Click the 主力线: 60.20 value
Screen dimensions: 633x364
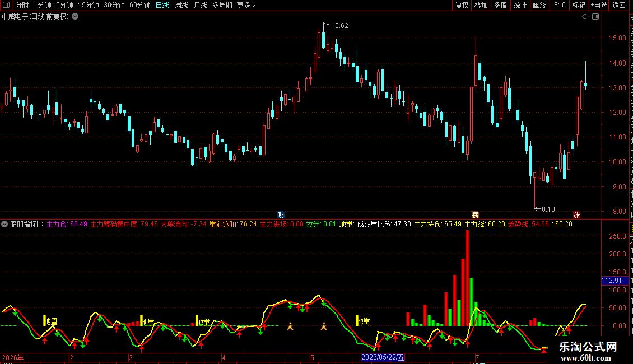[x=485, y=224]
